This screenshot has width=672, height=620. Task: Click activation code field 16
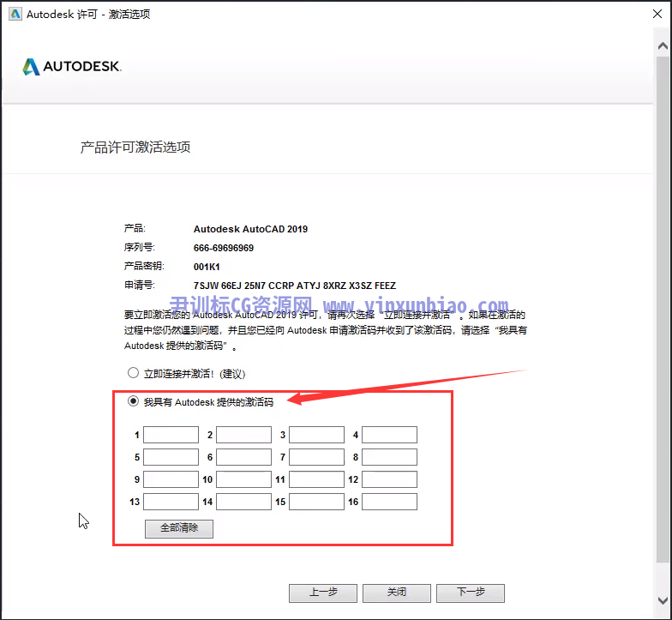[x=389, y=502]
